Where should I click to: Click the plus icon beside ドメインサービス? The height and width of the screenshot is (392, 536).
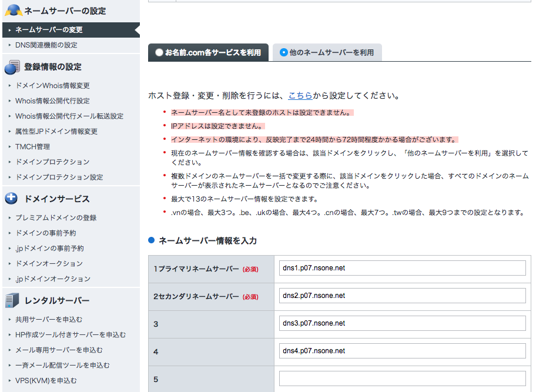12,199
